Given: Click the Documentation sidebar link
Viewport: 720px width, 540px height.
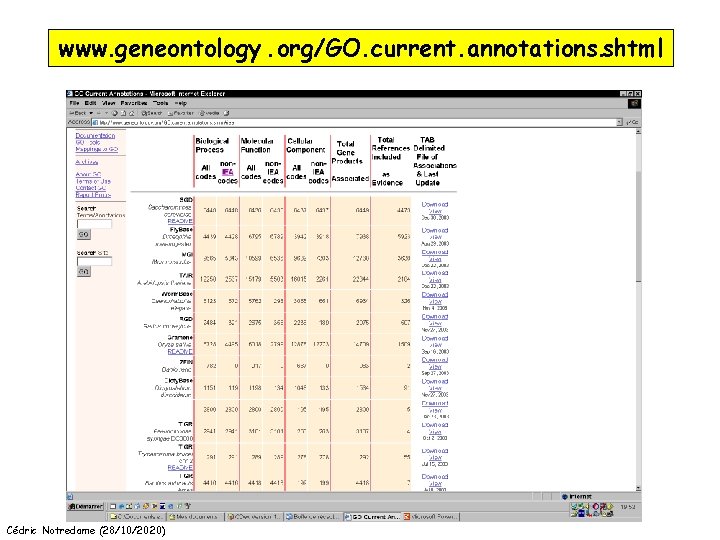Looking at the screenshot, I should point(95,135).
